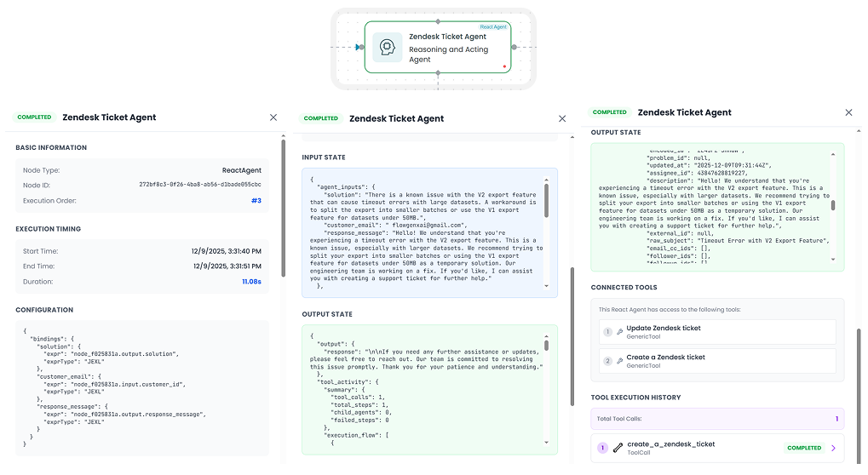This screenshot has width=868, height=475.
Task: Click the bottom diamond connector on the agent node
Action: (438, 74)
